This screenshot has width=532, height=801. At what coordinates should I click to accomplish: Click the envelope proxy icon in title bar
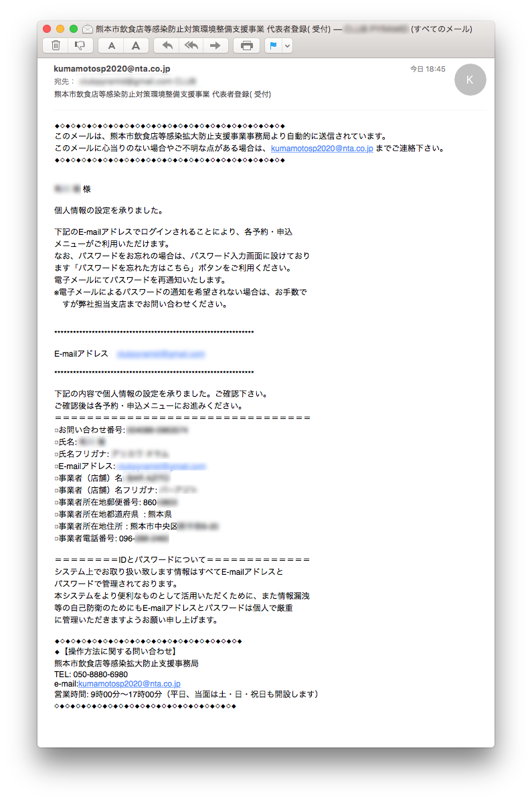click(88, 29)
